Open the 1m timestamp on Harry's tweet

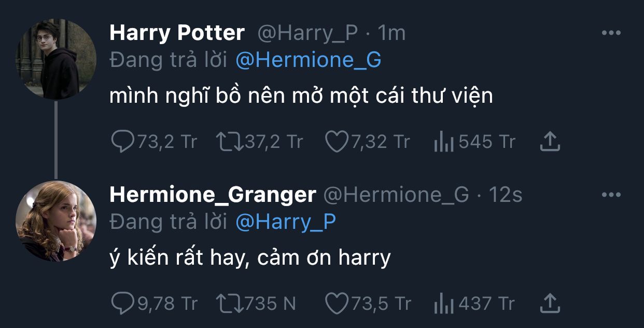tap(391, 33)
